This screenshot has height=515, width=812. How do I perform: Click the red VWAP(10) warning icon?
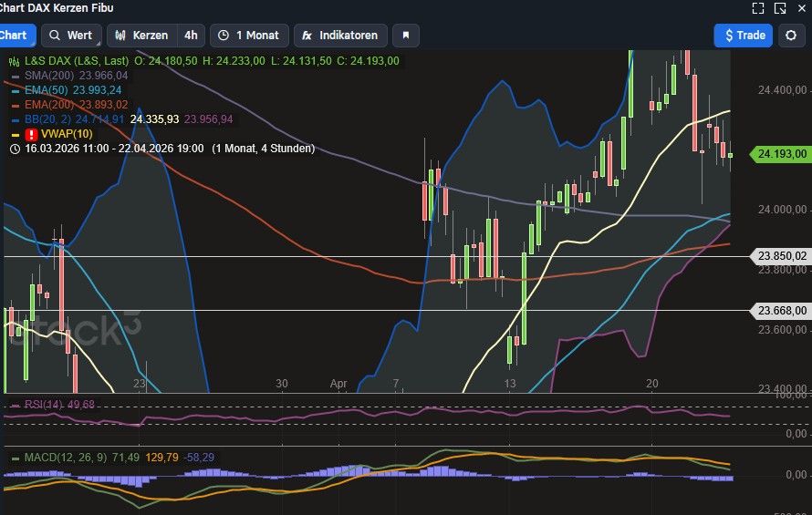[x=16, y=134]
